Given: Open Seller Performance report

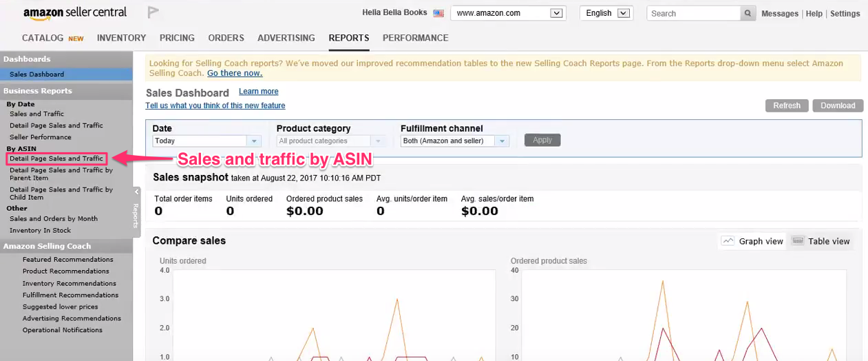Looking at the screenshot, I should [41, 137].
